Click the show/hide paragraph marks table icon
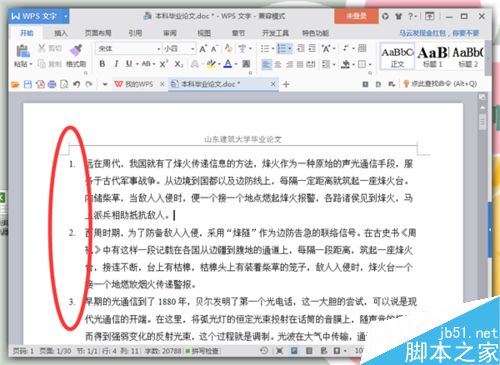This screenshot has width=500, height=365. [x=362, y=49]
